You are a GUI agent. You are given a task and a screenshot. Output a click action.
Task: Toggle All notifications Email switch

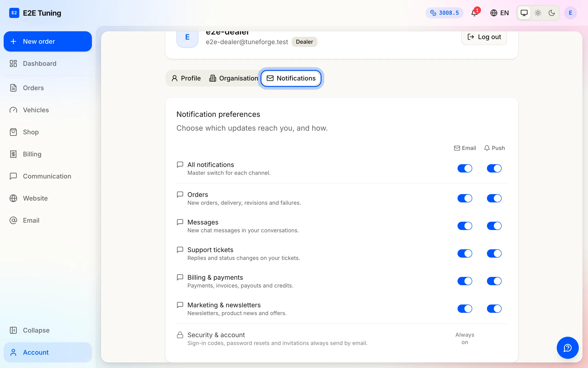[x=465, y=168]
